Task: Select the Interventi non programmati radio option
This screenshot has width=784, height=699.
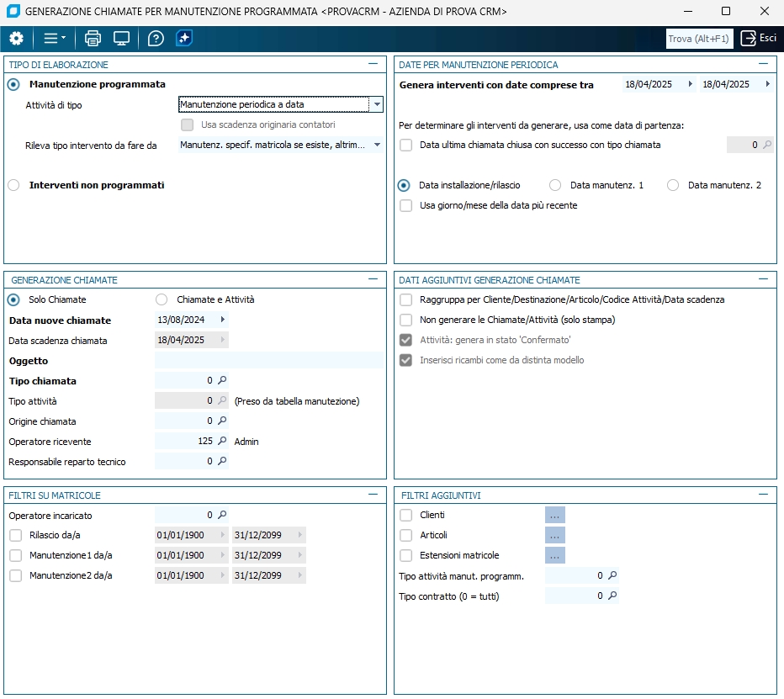Action: (x=13, y=185)
